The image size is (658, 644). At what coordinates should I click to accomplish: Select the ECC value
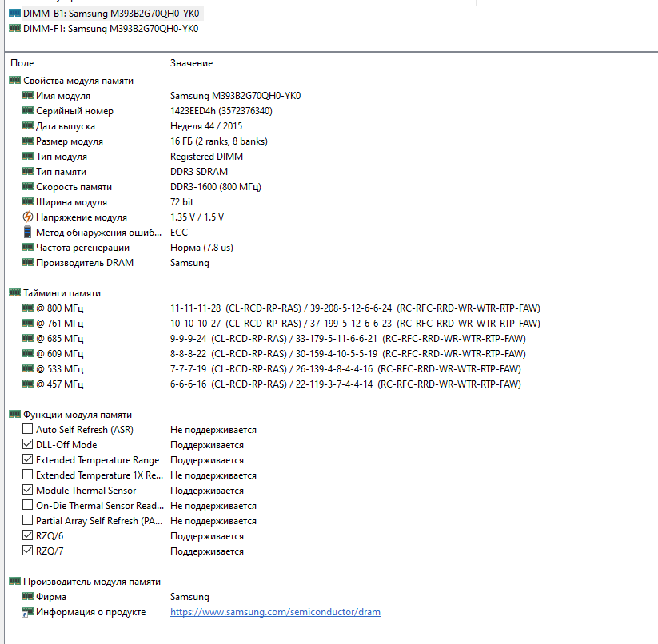(179, 232)
